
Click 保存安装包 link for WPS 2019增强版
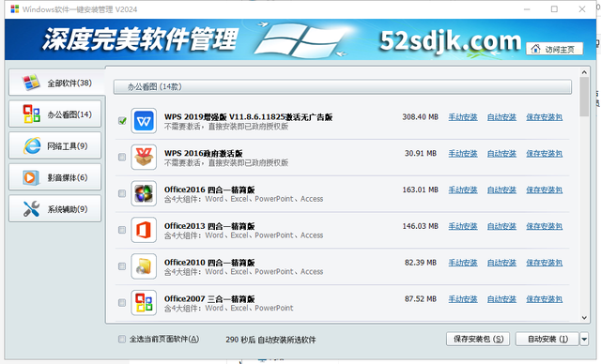coord(545,117)
